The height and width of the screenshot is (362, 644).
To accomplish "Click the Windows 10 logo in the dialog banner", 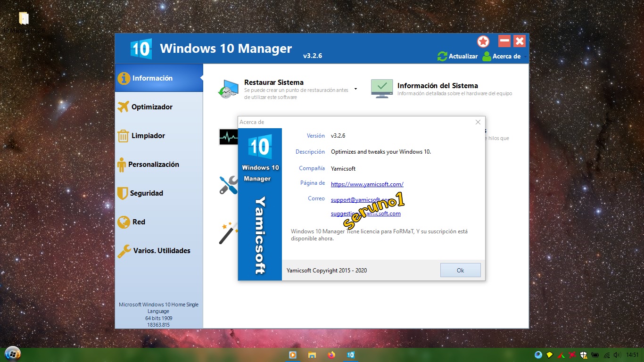I will 260,147.
